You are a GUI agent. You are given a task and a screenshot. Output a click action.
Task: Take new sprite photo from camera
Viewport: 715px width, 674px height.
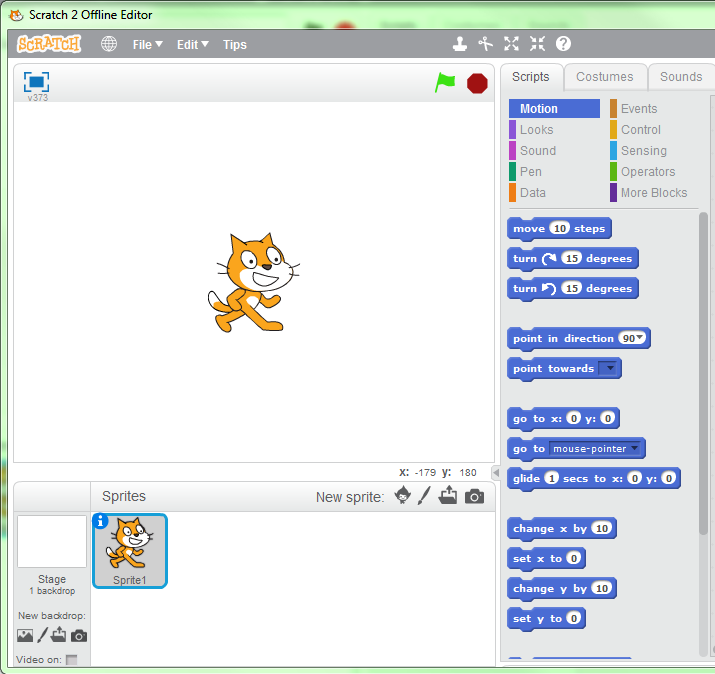(474, 496)
